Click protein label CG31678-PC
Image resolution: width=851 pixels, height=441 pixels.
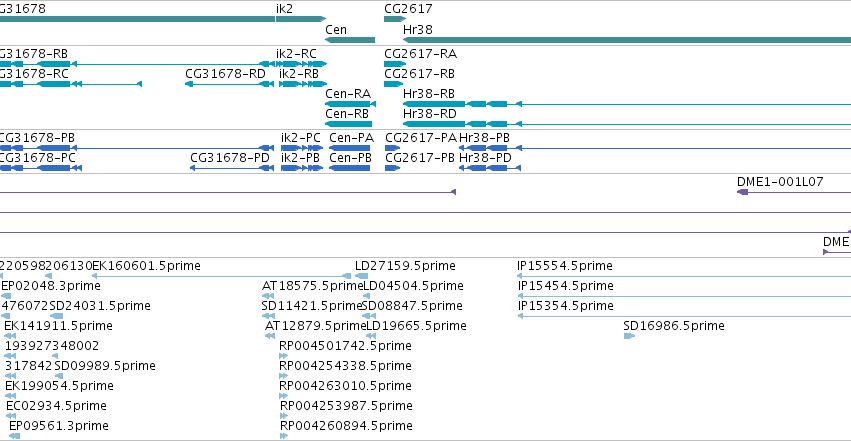[37, 158]
